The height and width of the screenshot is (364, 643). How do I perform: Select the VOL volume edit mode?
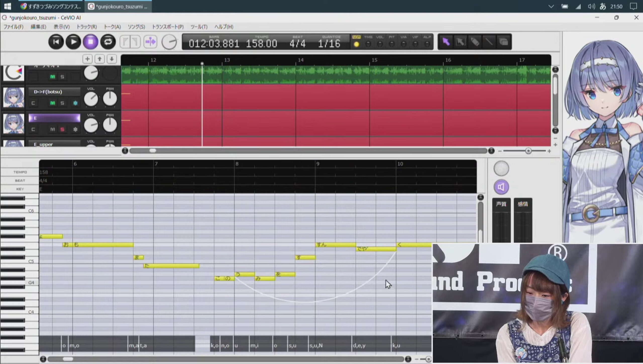coord(380,44)
